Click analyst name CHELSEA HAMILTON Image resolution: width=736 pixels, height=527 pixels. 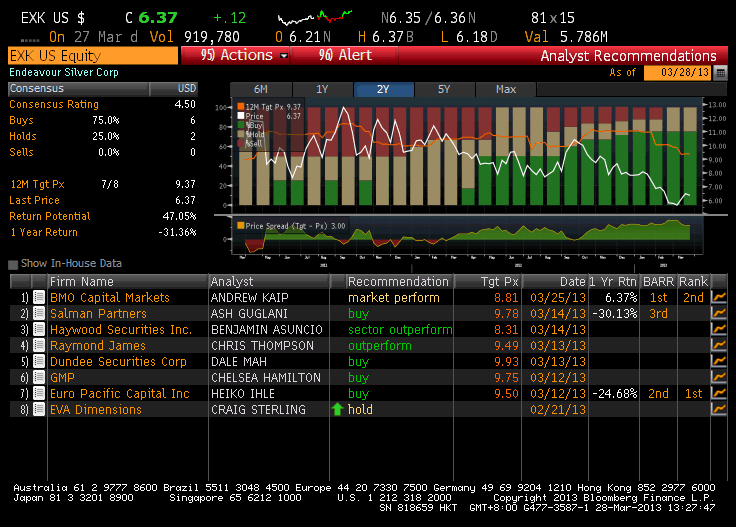tap(266, 377)
